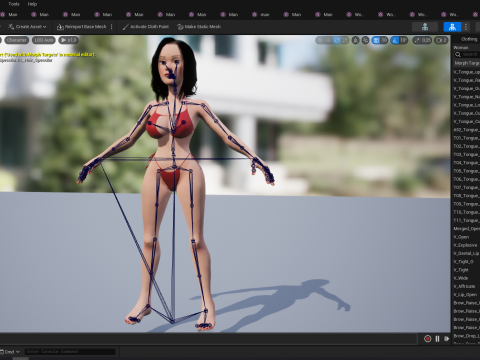Click the Morph Target column header
This screenshot has height=360, width=480.
pos(467,63)
